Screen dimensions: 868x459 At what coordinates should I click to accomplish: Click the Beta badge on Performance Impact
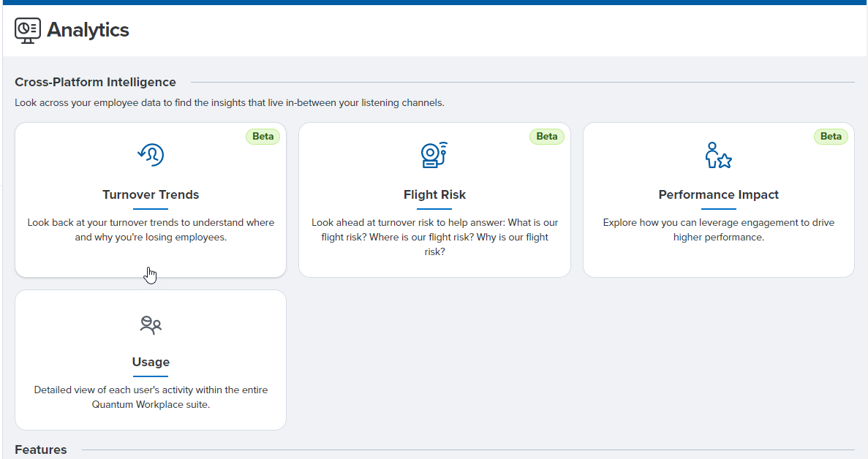(831, 137)
